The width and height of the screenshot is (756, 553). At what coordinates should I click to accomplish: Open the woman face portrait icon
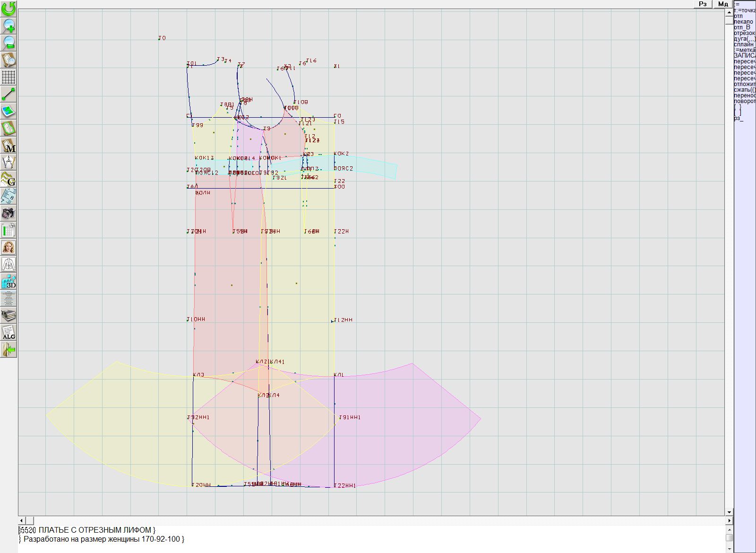coord(9,247)
